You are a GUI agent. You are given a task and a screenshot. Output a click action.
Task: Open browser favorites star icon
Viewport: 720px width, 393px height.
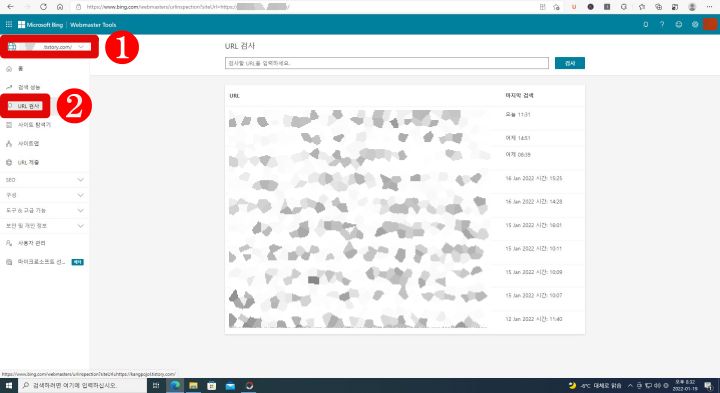pyautogui.click(x=641, y=7)
